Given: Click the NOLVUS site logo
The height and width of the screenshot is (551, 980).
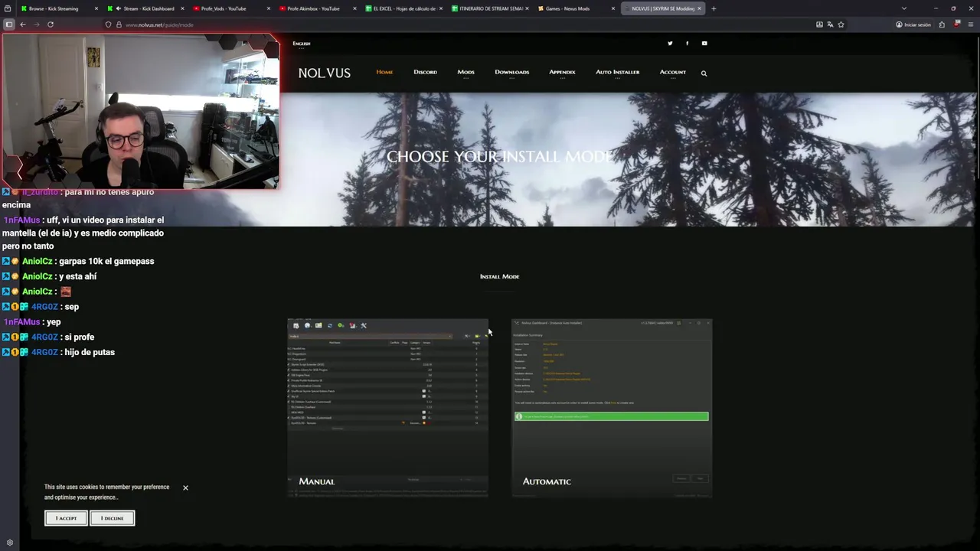Looking at the screenshot, I should point(325,73).
